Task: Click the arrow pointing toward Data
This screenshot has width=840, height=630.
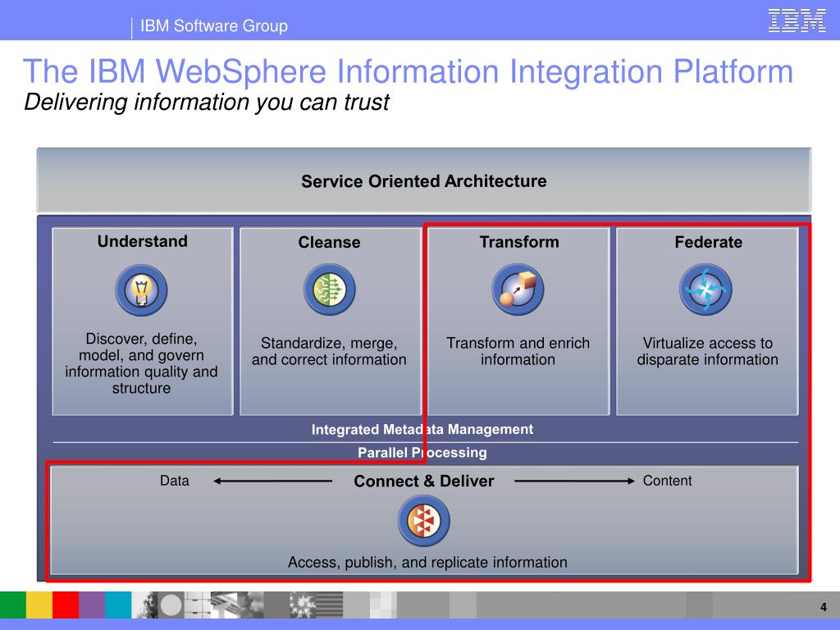Action: 272,481
